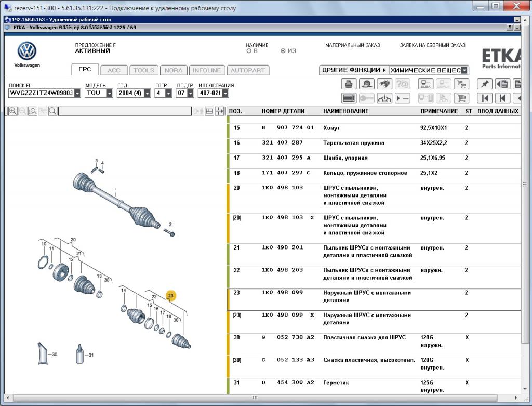Image resolution: width=532 pixels, height=406 pixels.
Task: Click the DEPOT terminal icon
Action: [444, 84]
